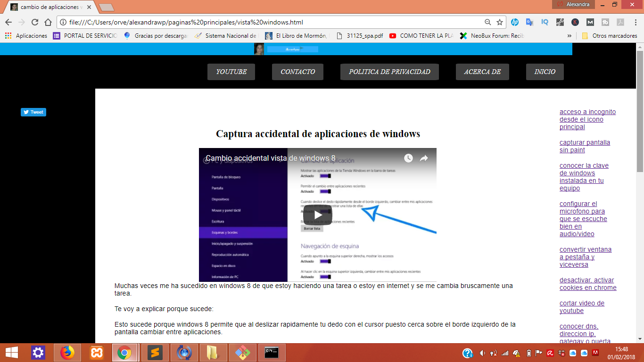Open 'configurar el microfono' link
The image size is (644, 362).
(x=583, y=219)
